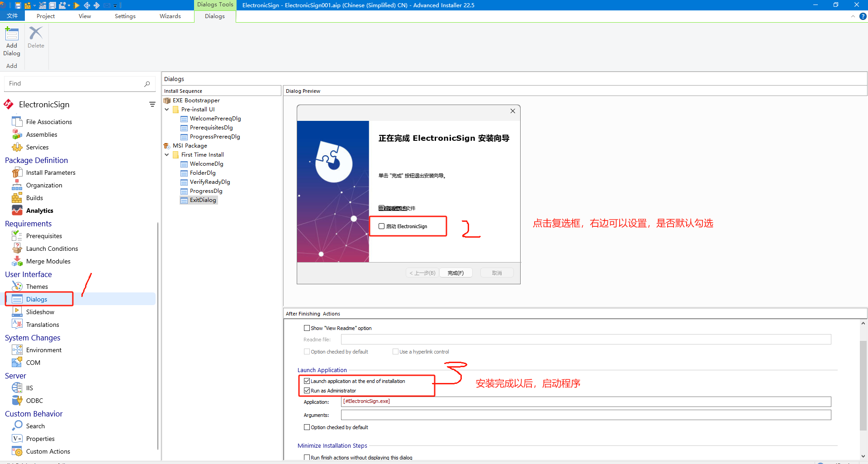Select PrerequisitesDlg in install sequence

point(211,128)
